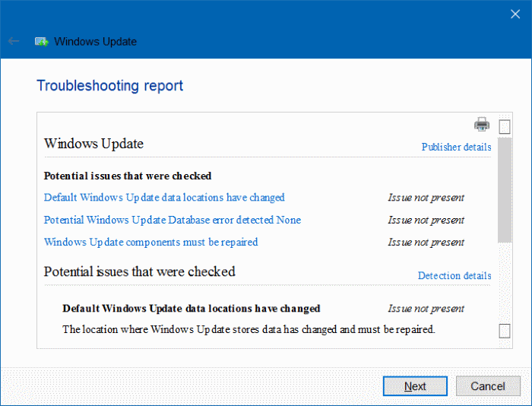Viewport: 532px width, 406px height.
Task: Click the report scrollbar up arrow
Action: coord(505,127)
